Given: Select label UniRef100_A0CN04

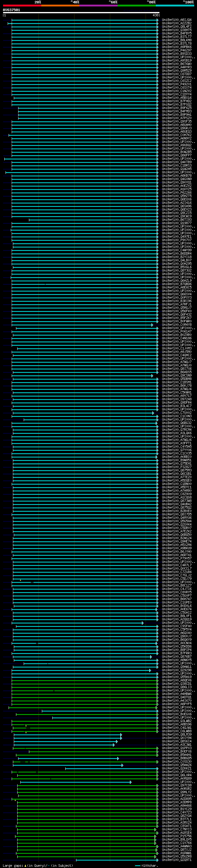Looking at the screenshot, I should tap(176, 643).
